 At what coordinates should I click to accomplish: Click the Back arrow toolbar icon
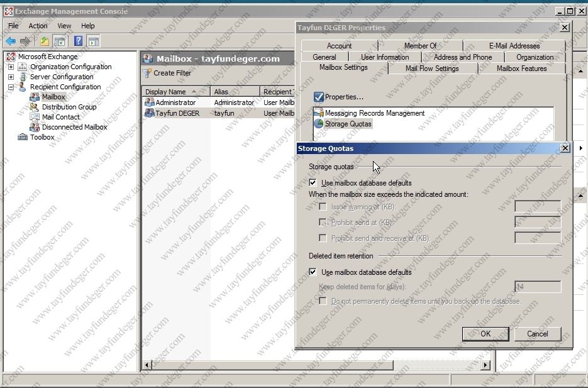point(11,42)
